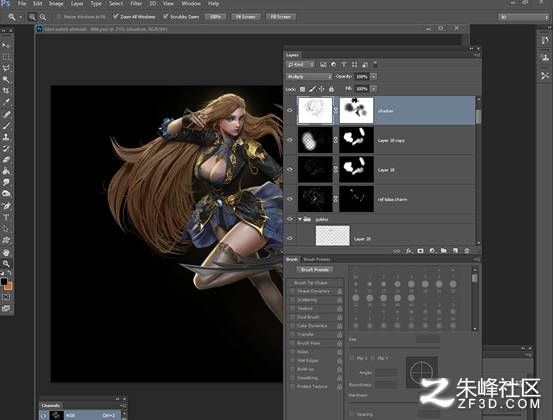Filter layers by adjustment layer icon
553x420 pixels.
point(334,65)
